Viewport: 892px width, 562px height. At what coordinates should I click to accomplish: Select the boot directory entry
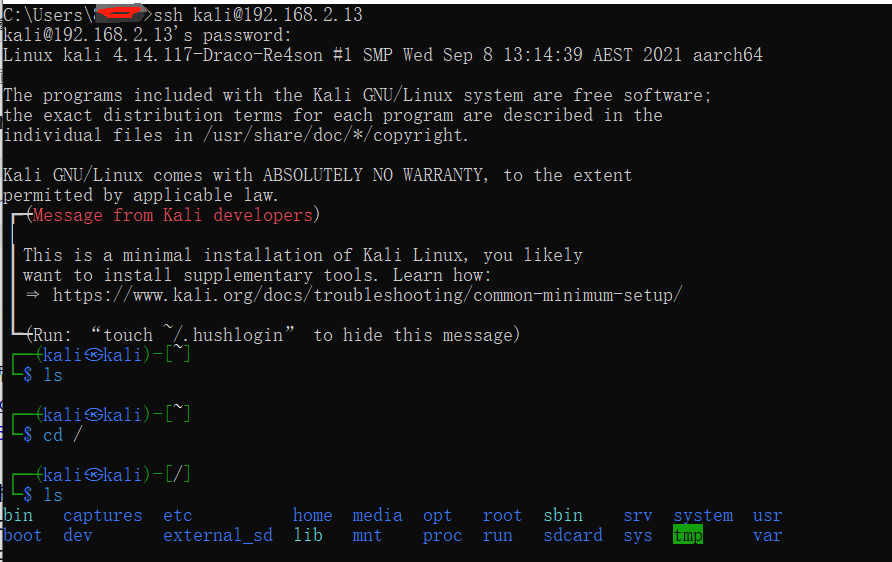(23, 535)
